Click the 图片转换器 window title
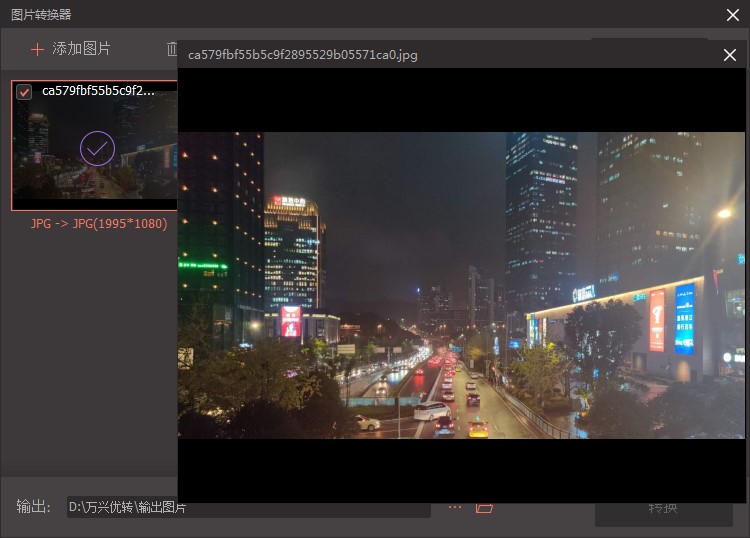The height and width of the screenshot is (538, 750). point(41,15)
